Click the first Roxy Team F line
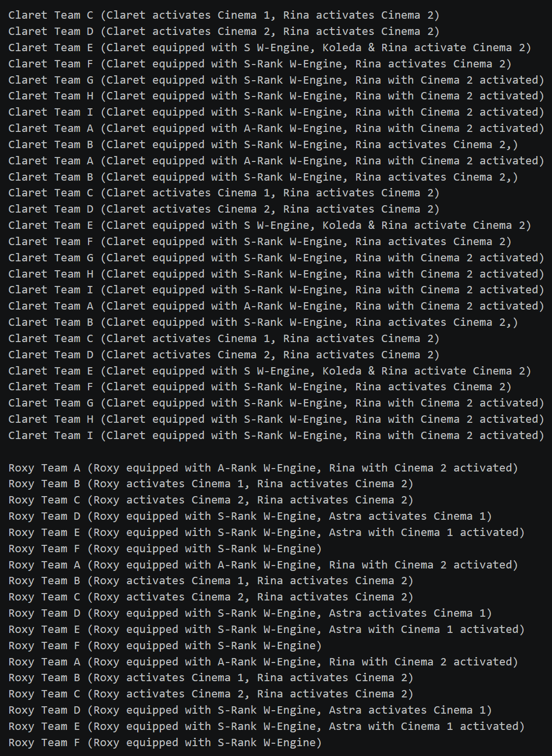The image size is (552, 756). click(165, 549)
